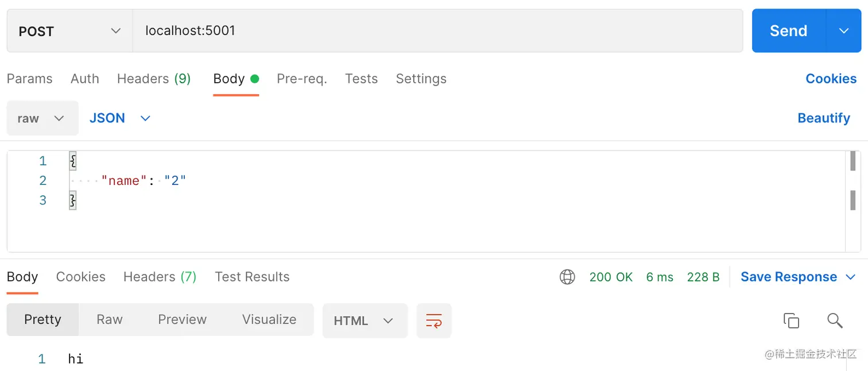This screenshot has height=371, width=868.
Task: Open the raw body type dropdown
Action: pos(42,118)
